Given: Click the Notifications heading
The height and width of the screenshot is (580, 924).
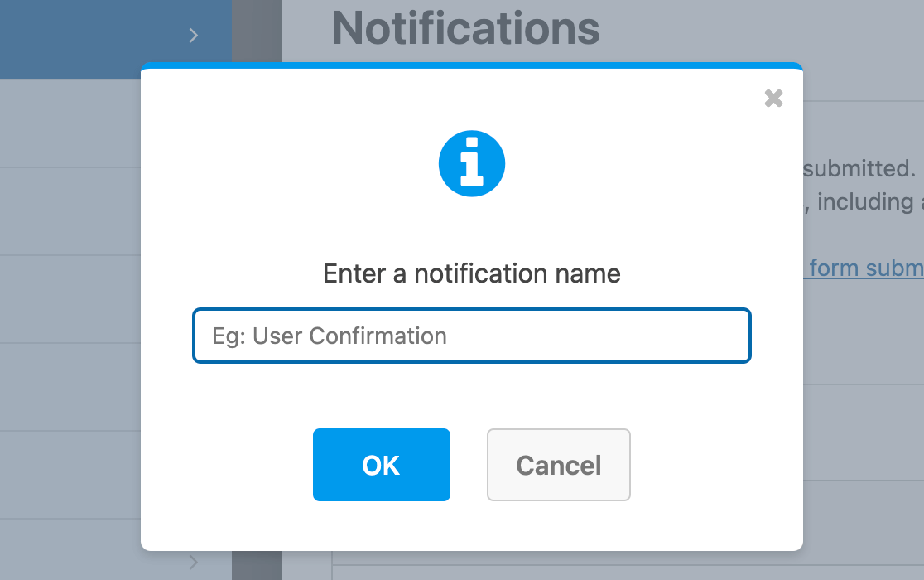Looking at the screenshot, I should point(465,28).
